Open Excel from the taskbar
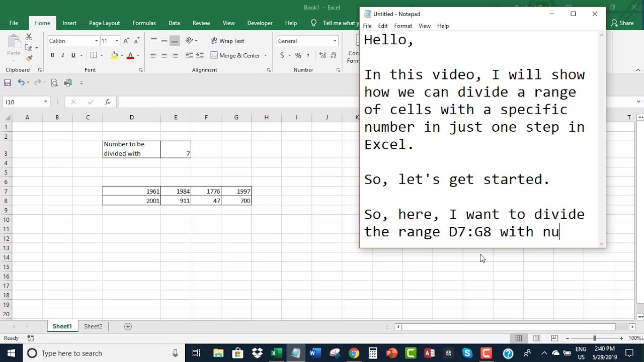Image resolution: width=644 pixels, height=362 pixels. (x=276, y=353)
